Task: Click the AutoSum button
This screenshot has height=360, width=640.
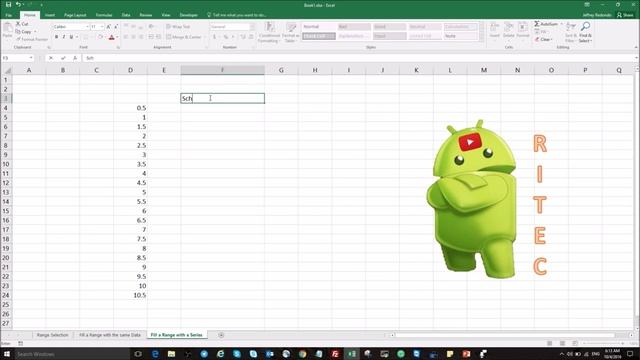Action: coord(546,24)
